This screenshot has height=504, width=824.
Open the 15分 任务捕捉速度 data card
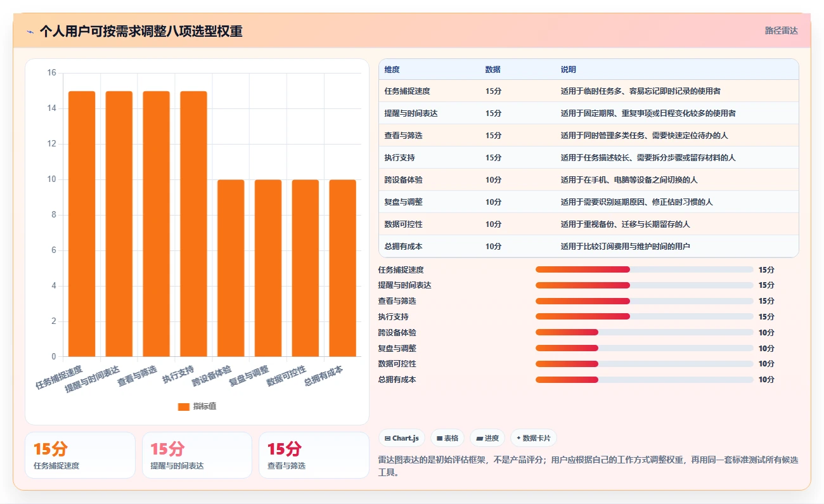tap(80, 455)
